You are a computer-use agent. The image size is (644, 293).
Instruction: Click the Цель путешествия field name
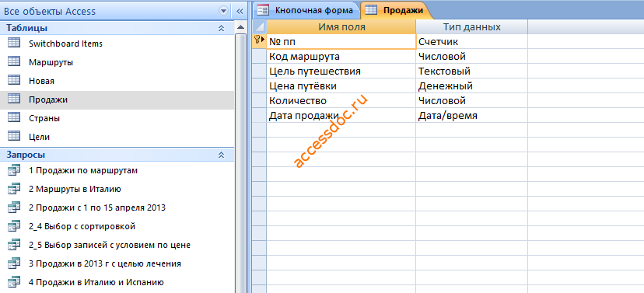tap(341, 71)
